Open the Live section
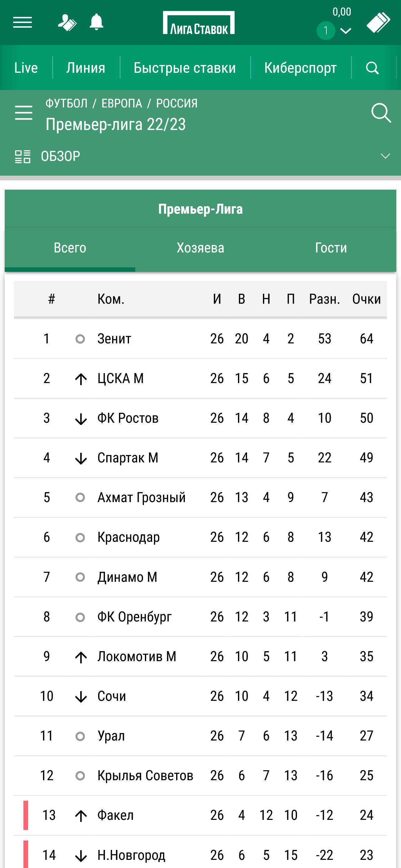401x868 pixels. click(x=26, y=68)
